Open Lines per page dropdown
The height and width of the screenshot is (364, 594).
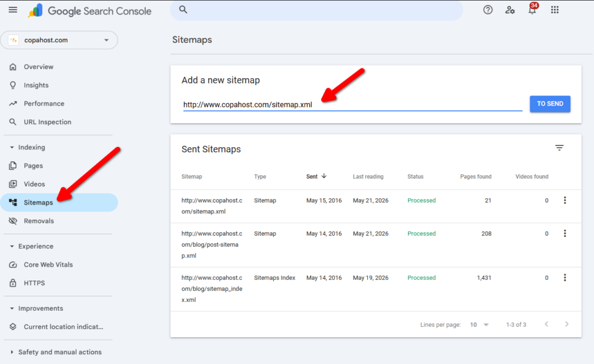pos(479,325)
